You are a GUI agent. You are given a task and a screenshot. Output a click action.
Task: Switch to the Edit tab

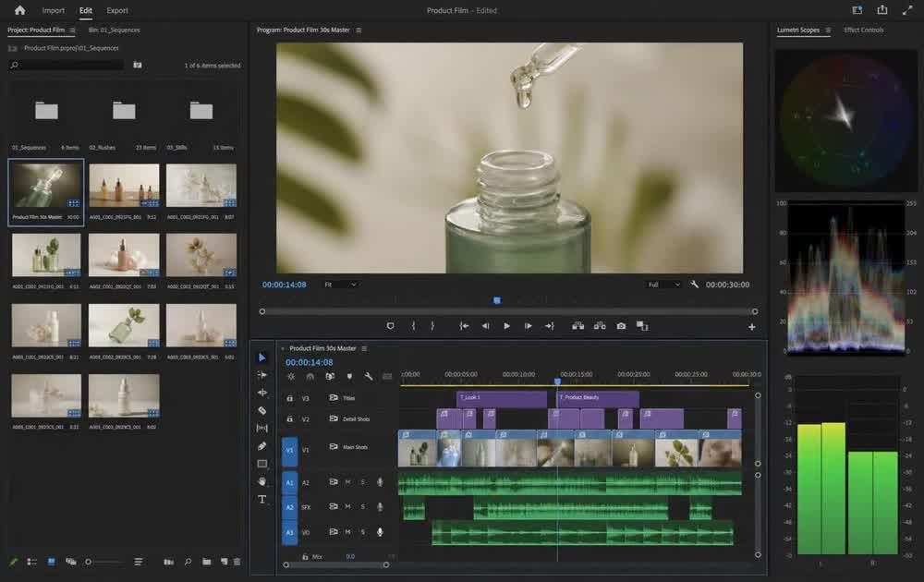tap(85, 10)
